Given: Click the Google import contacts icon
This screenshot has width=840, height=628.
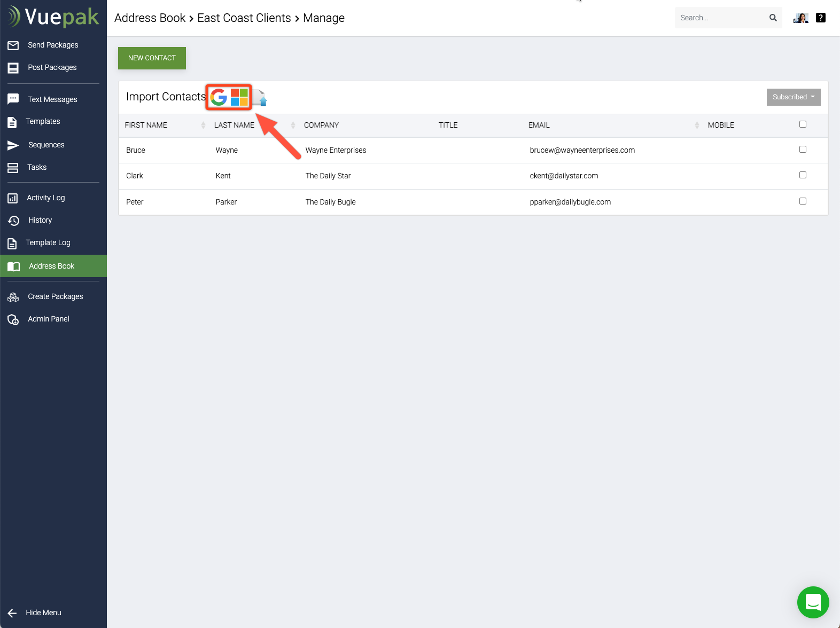Looking at the screenshot, I should pyautogui.click(x=219, y=97).
